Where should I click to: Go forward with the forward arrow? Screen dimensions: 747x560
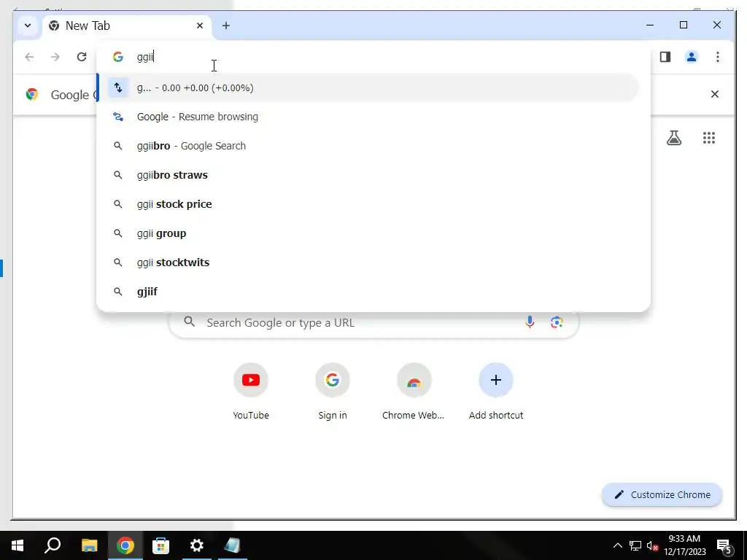(55, 57)
